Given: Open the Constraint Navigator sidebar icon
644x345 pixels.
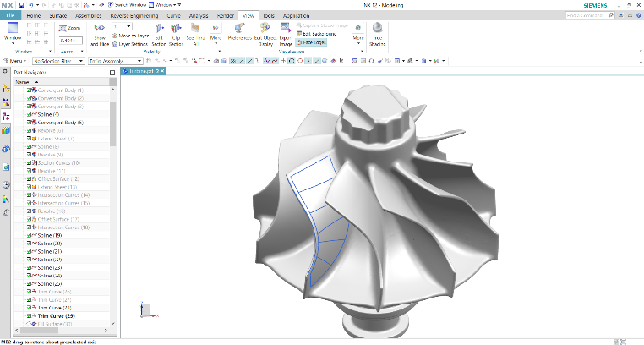Looking at the screenshot, I should coord(6,102).
